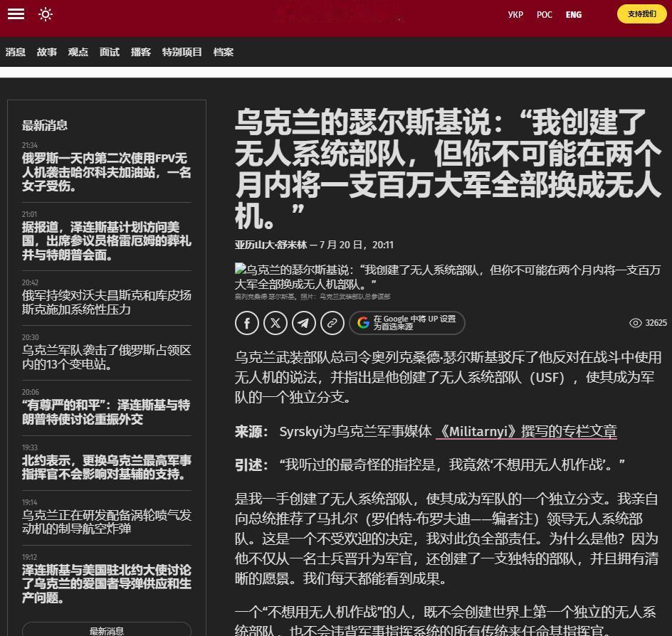Open the 消息 menu section
This screenshot has width=672, height=636.
coord(16,52)
